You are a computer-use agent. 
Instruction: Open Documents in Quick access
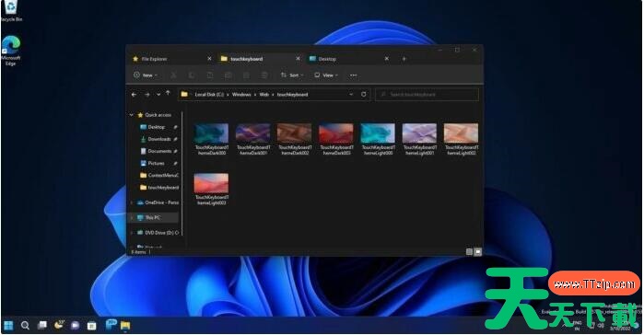tap(158, 151)
